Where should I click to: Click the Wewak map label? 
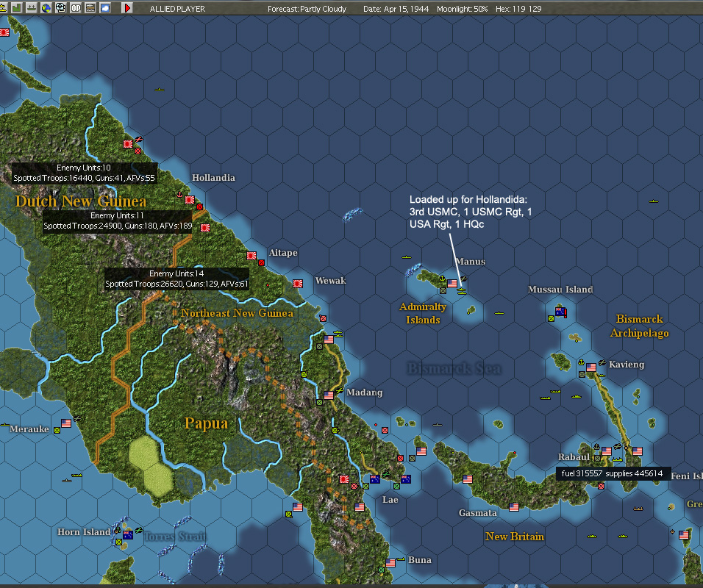click(x=330, y=281)
